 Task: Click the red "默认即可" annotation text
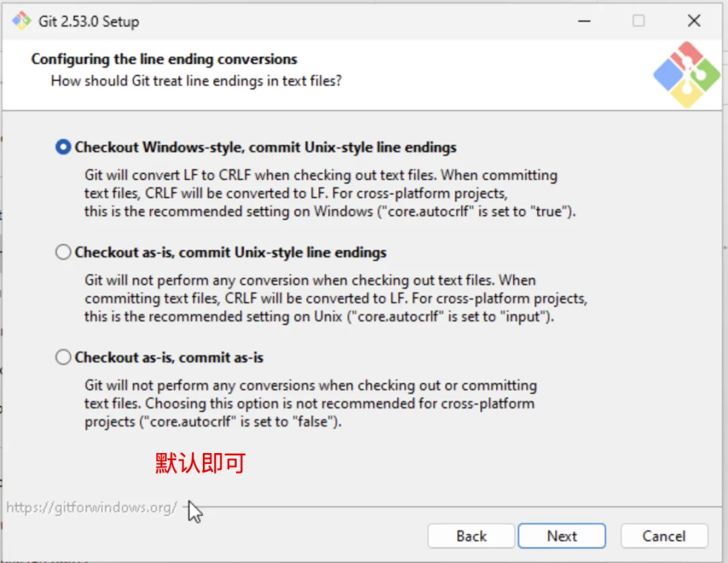pyautogui.click(x=200, y=463)
